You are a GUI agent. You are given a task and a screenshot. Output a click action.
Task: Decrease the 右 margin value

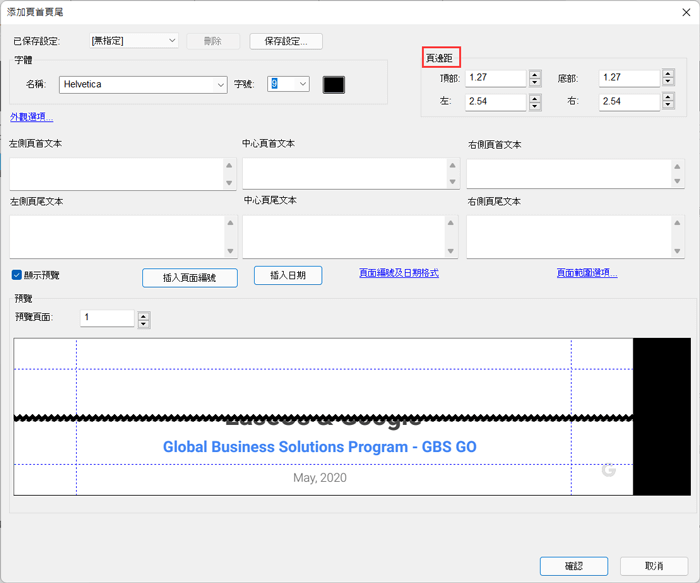point(667,106)
